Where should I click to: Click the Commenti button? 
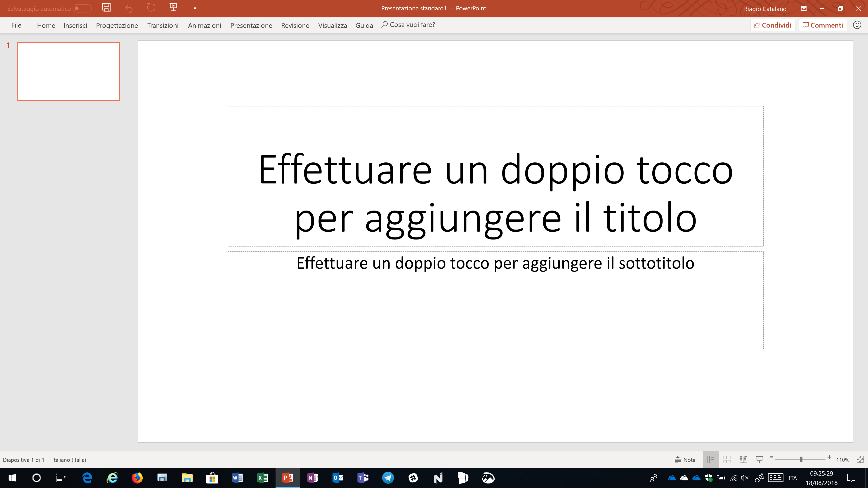pyautogui.click(x=823, y=25)
